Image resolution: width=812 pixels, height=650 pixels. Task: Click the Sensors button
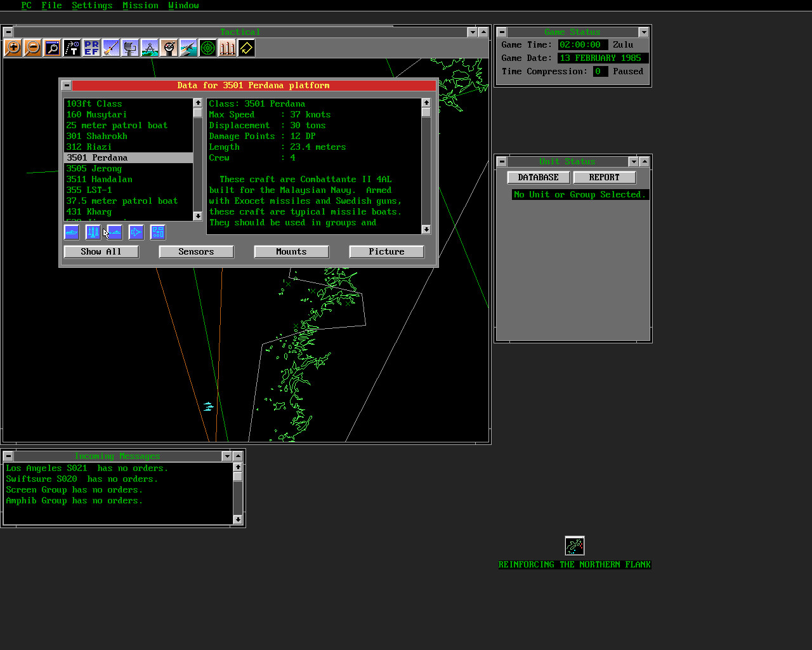tap(197, 252)
